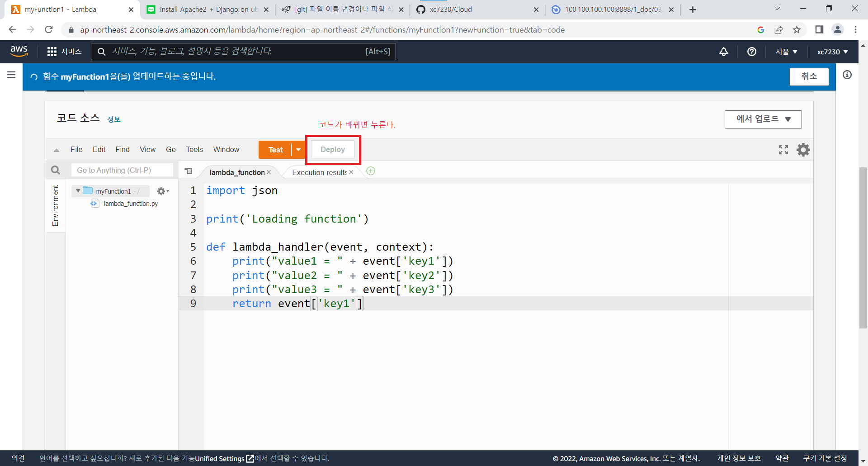The width and height of the screenshot is (868, 466).
Task: Click the page vertical scrollbar thumb
Action: (x=863, y=247)
